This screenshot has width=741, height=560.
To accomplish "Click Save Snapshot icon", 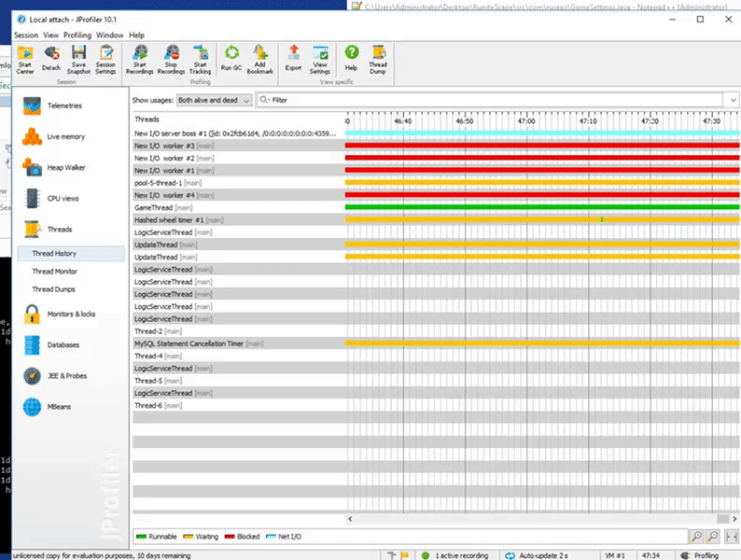I will (78, 60).
